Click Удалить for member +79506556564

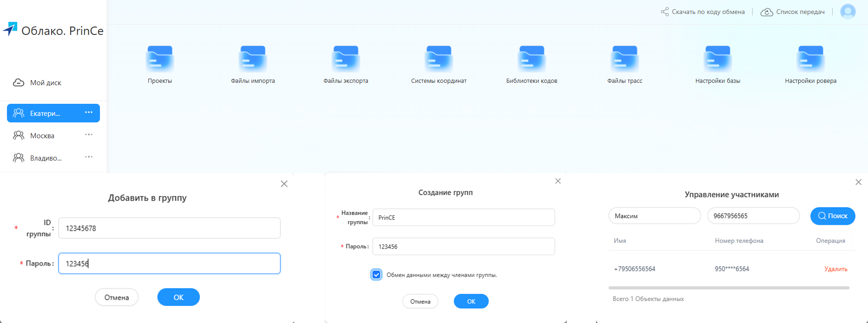[835, 269]
